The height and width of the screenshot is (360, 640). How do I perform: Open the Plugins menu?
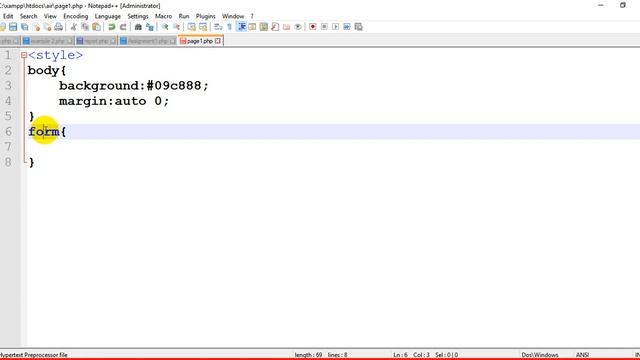pyautogui.click(x=206, y=16)
